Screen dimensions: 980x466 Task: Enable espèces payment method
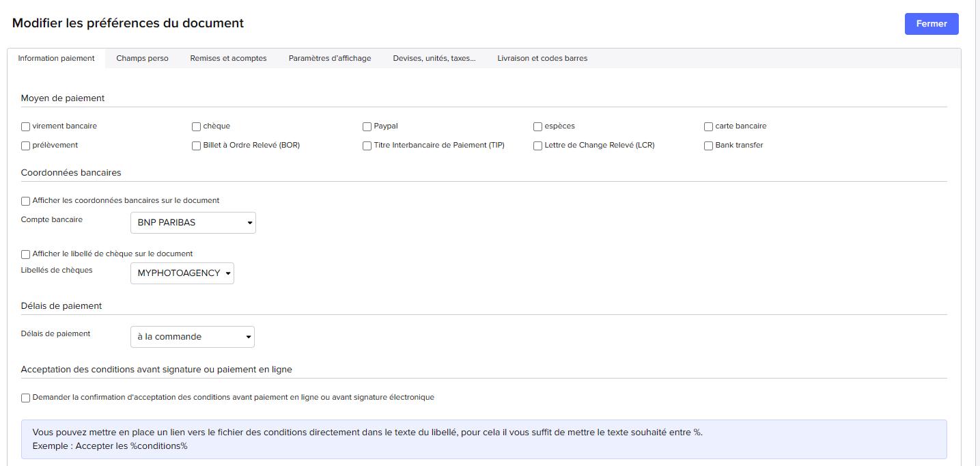pyautogui.click(x=538, y=126)
